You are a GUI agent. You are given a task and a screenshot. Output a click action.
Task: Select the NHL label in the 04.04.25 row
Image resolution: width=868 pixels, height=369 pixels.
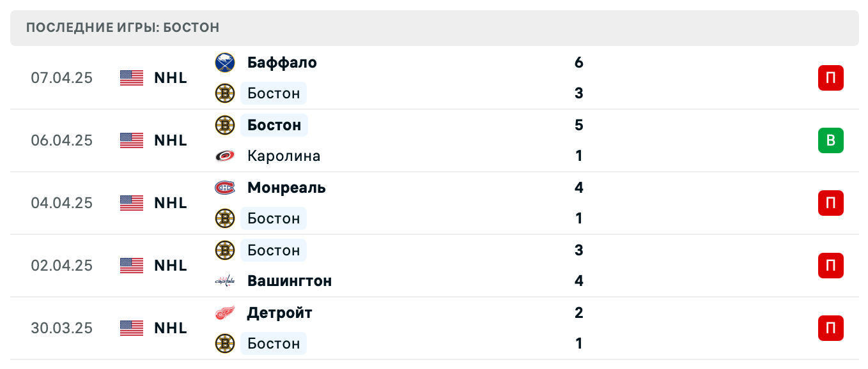(169, 203)
